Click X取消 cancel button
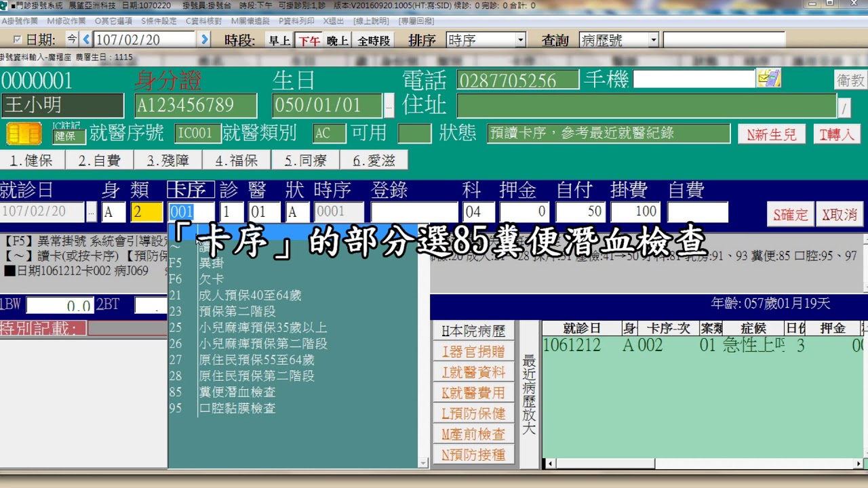868x488 pixels. click(840, 215)
